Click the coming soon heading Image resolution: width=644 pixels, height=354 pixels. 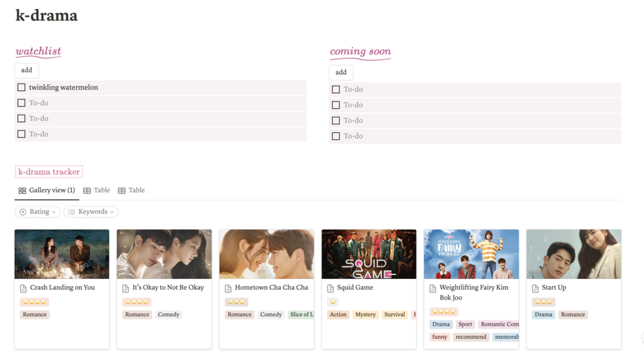click(x=360, y=52)
